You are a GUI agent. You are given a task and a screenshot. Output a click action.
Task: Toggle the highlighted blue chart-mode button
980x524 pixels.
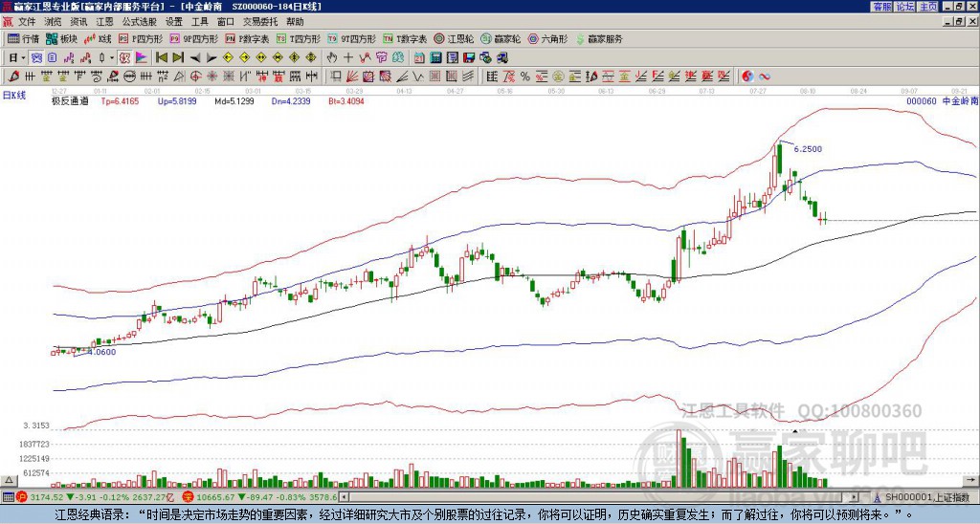(x=36, y=57)
